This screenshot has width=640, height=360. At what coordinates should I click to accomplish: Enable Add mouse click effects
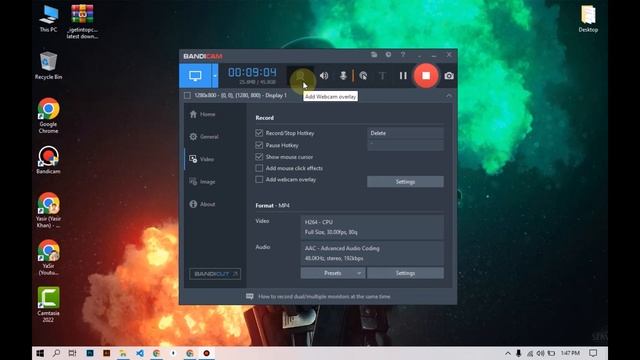click(x=259, y=168)
